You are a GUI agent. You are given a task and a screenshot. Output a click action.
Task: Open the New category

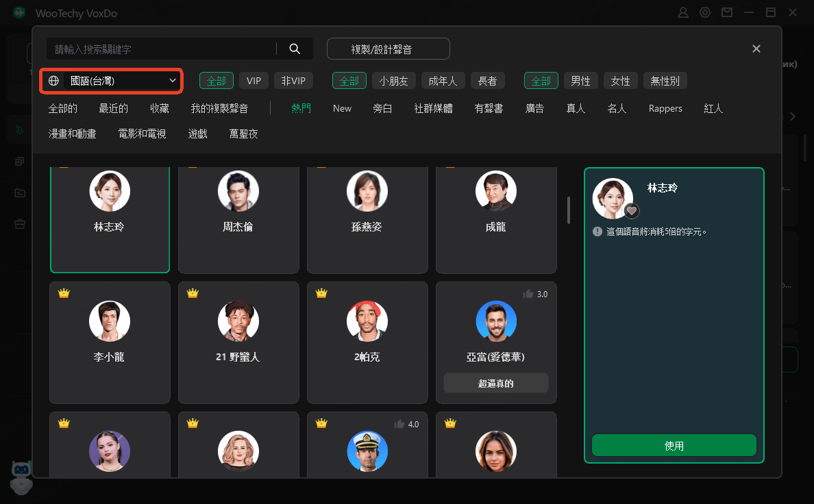click(342, 108)
